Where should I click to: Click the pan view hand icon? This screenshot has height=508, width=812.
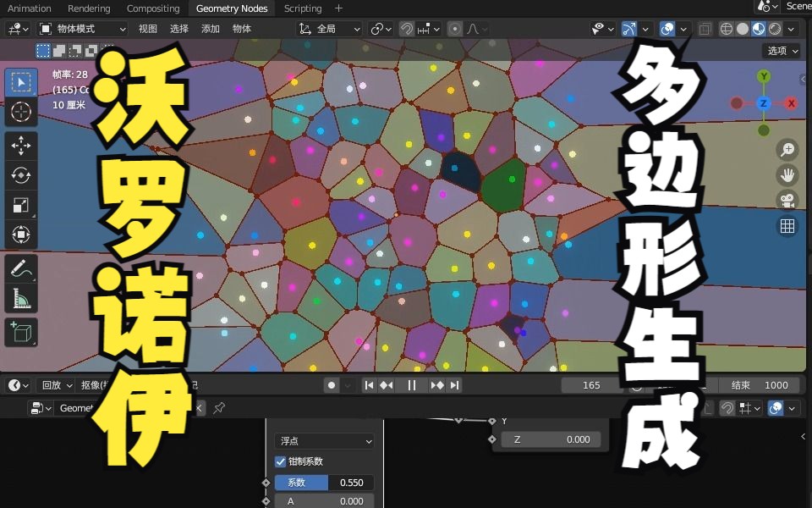pos(787,175)
